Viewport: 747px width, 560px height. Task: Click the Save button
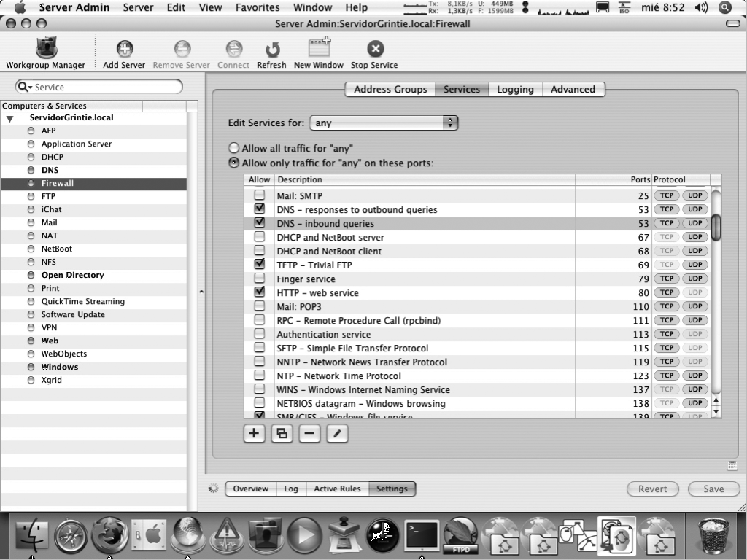[713, 489]
